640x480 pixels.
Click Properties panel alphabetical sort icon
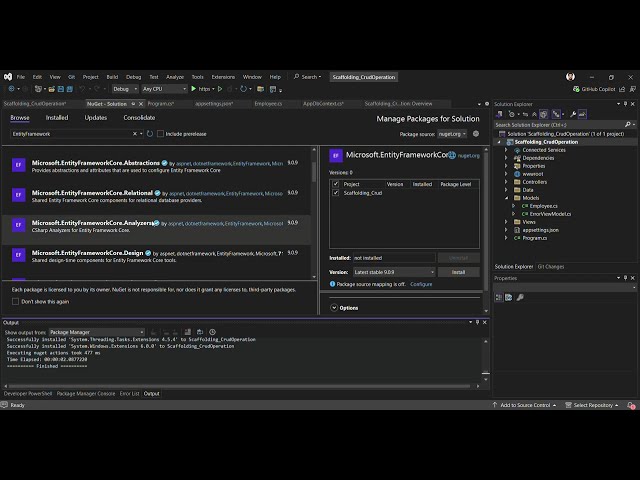(509, 298)
